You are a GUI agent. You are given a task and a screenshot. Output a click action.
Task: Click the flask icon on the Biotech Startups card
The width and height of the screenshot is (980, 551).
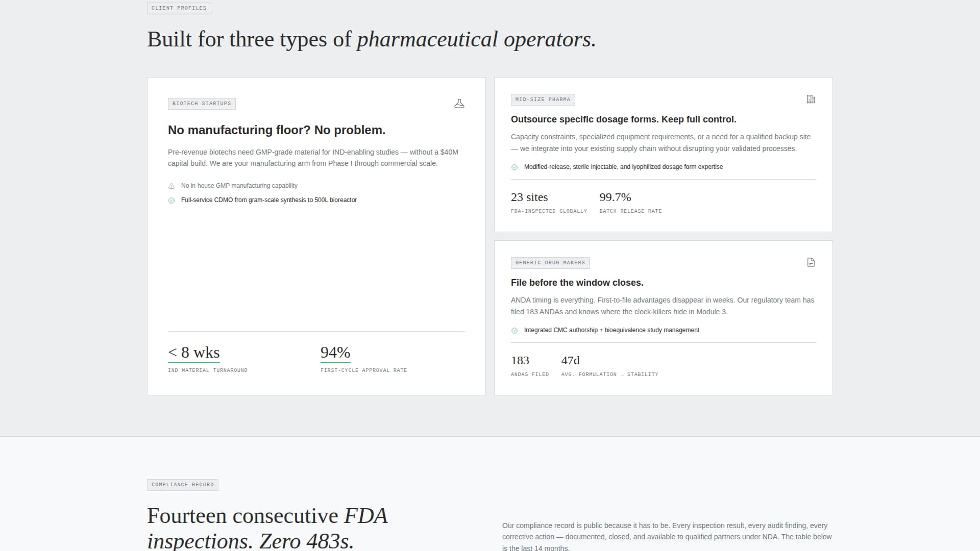[459, 103]
